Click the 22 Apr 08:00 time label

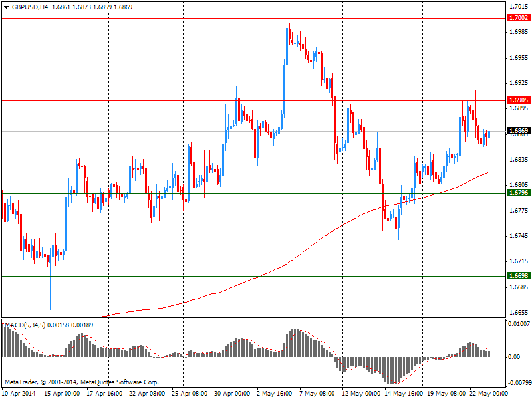pyautogui.click(x=147, y=394)
